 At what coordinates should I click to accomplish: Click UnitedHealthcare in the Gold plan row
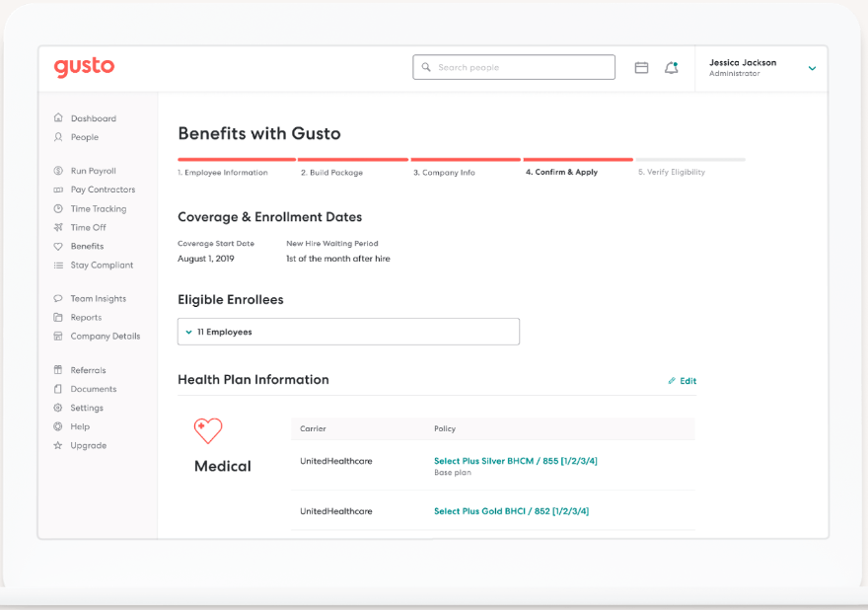pos(336,511)
